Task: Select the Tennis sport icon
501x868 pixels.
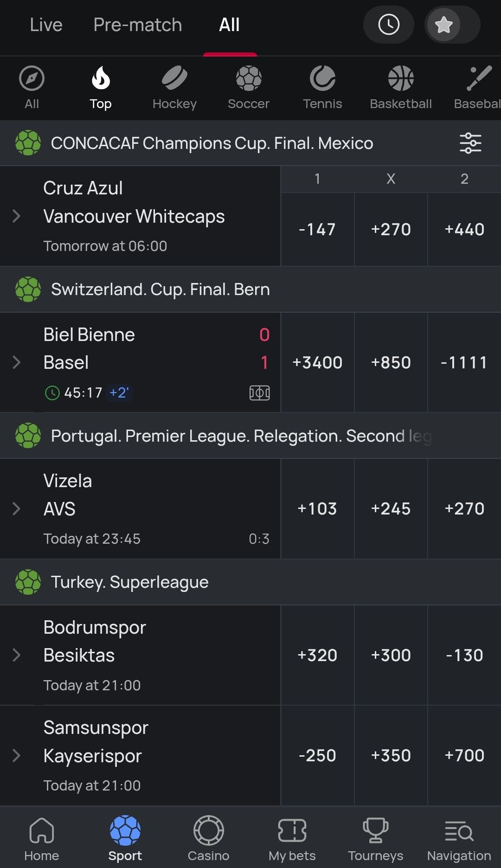Action: point(322,87)
